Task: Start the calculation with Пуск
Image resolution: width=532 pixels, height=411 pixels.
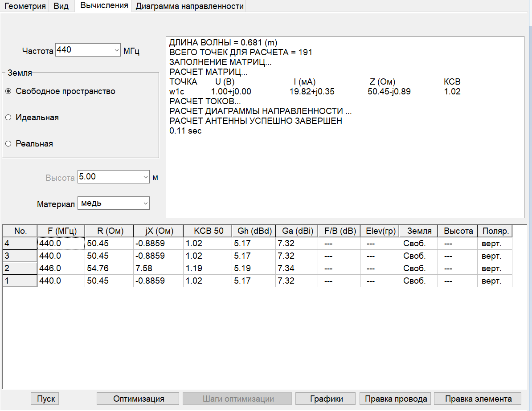Action: pyautogui.click(x=45, y=399)
